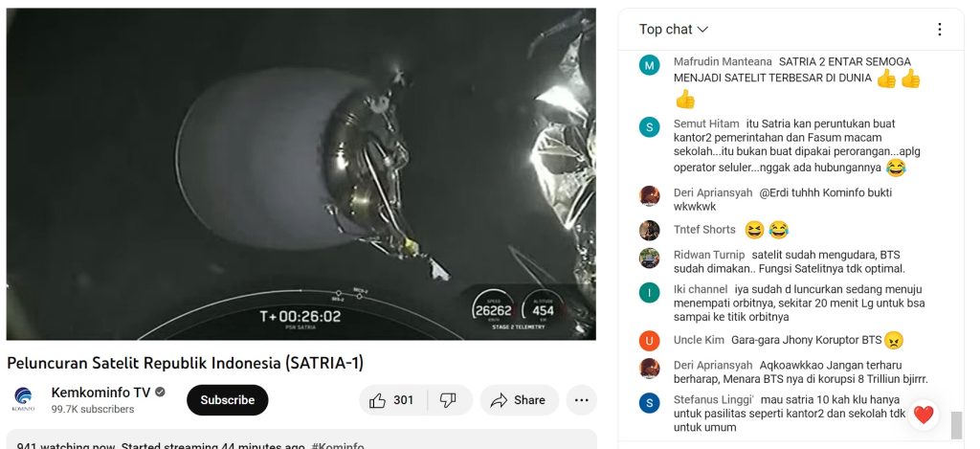Click the 99.7K subscribers text
This screenshot has height=449, width=980.
(x=93, y=409)
